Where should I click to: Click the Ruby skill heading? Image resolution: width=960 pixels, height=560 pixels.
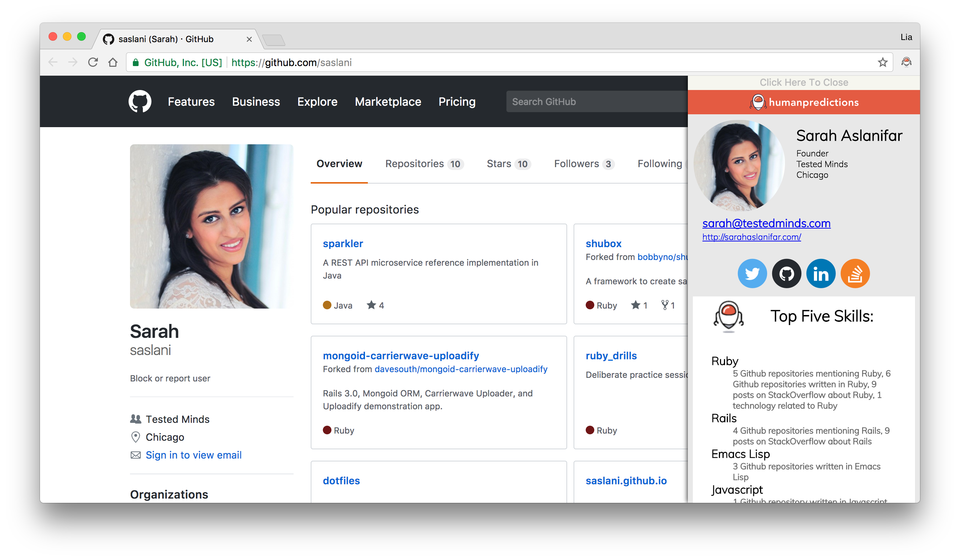[725, 361]
